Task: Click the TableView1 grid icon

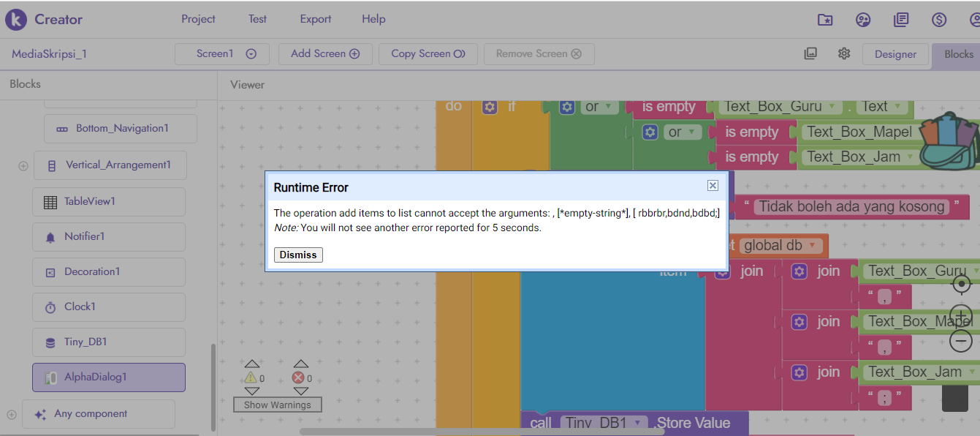Action: point(50,203)
